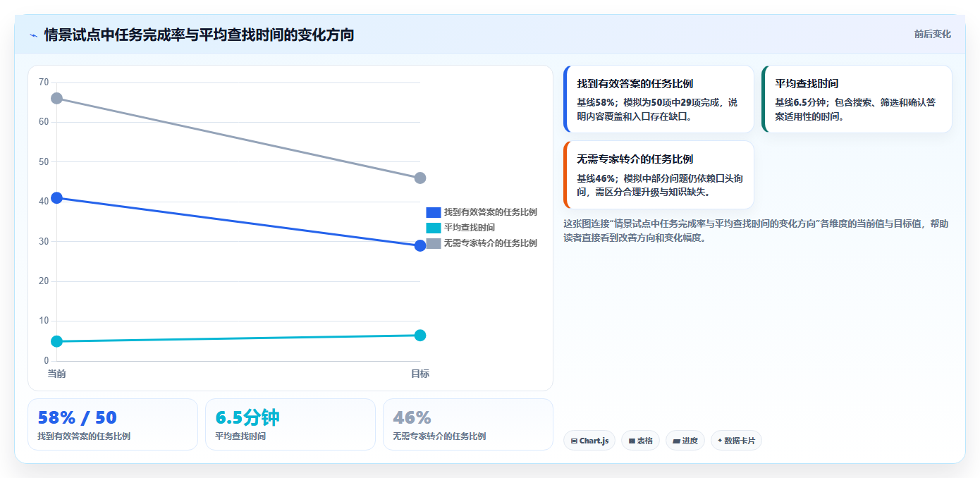Image resolution: width=980 pixels, height=478 pixels.
Task: Click the 数据卡片 star icon
Action: pos(720,441)
